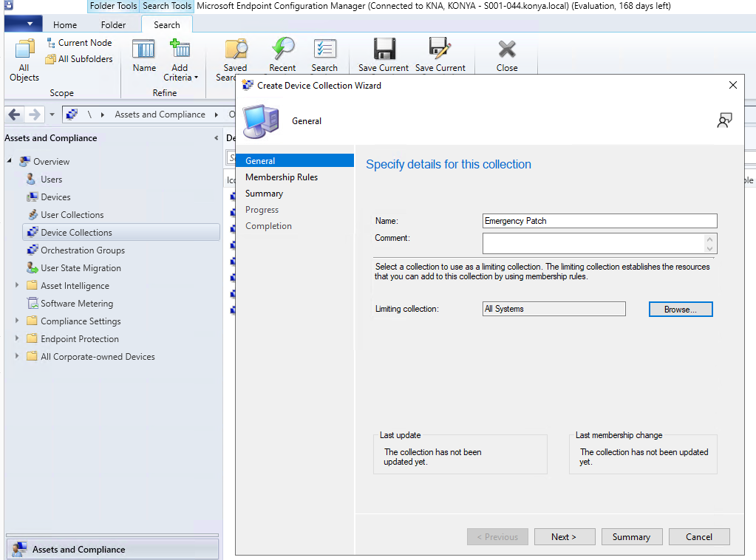Switch to the Folder ribbon tab
This screenshot has width=756, height=560.
coord(113,25)
